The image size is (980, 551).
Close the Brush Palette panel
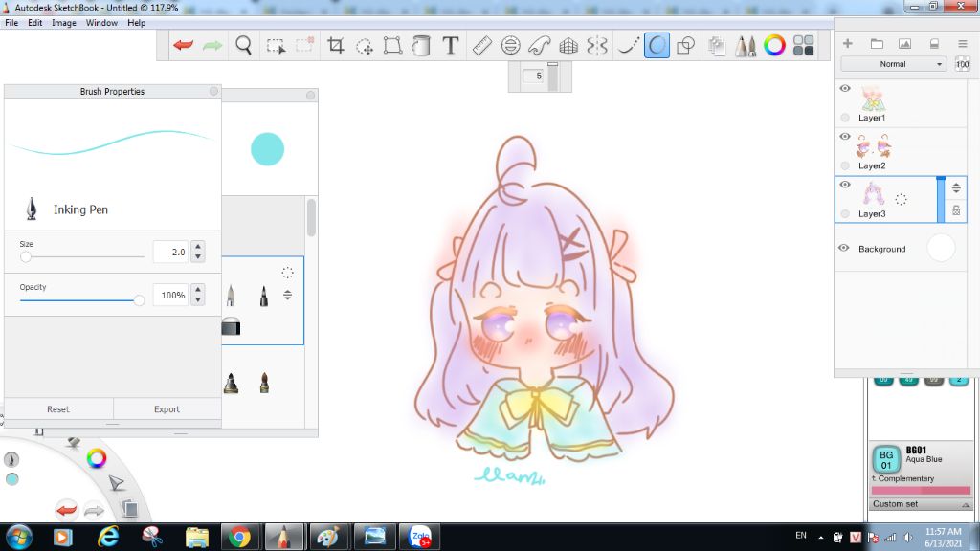coord(311,95)
